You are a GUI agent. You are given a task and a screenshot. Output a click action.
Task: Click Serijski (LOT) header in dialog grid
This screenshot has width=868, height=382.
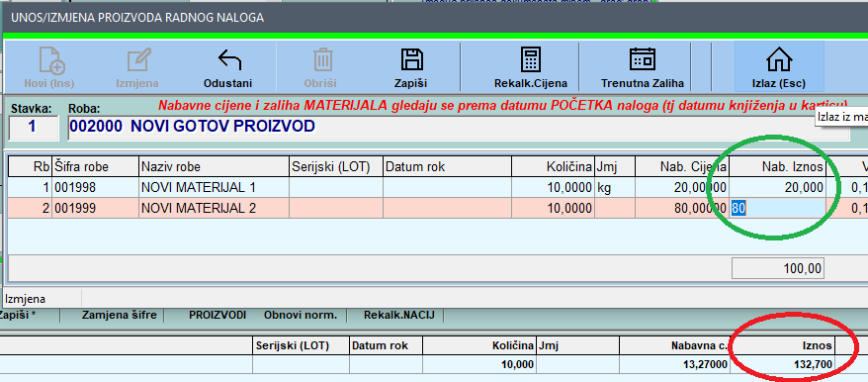336,167
